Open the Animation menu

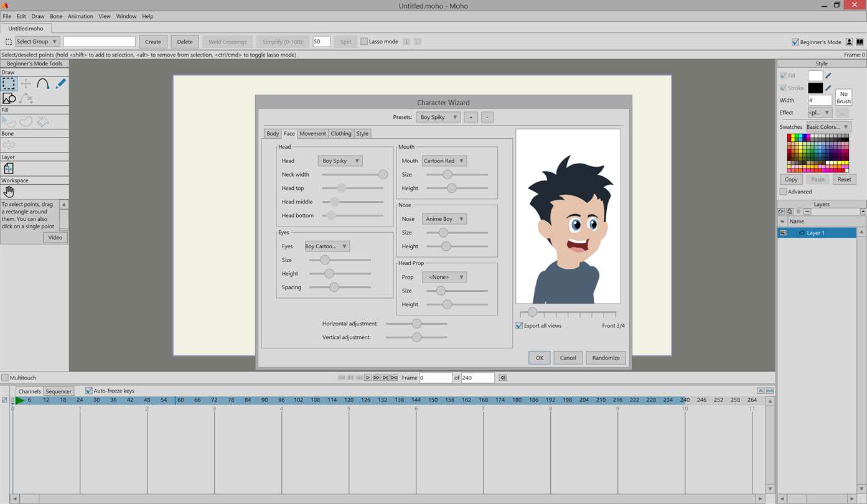(80, 16)
